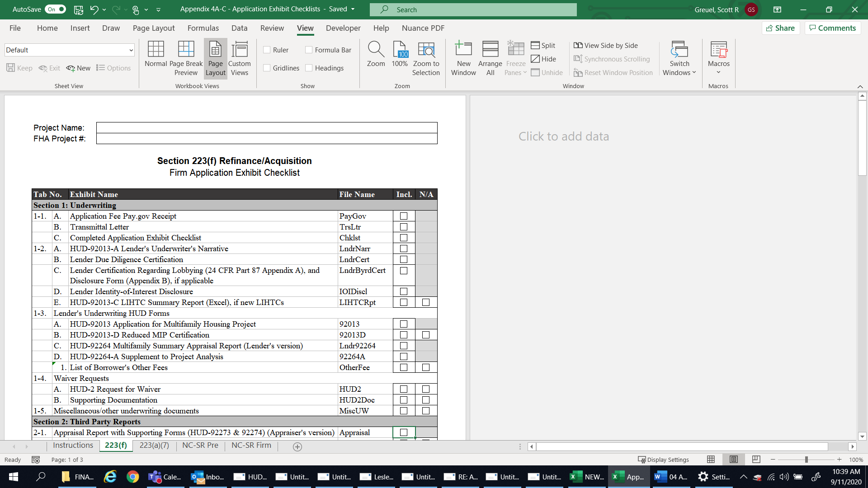
Task: Open the Switch Windows dropdown
Action: click(679, 58)
